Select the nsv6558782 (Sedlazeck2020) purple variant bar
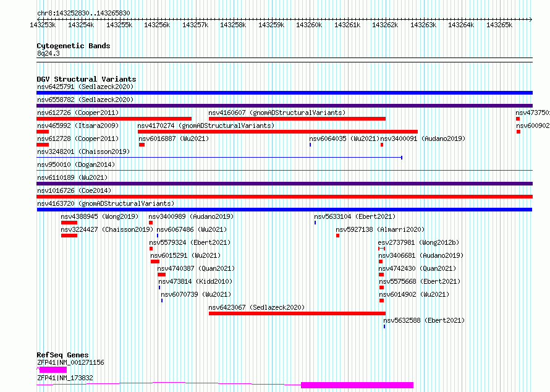550x392 pixels. point(284,106)
